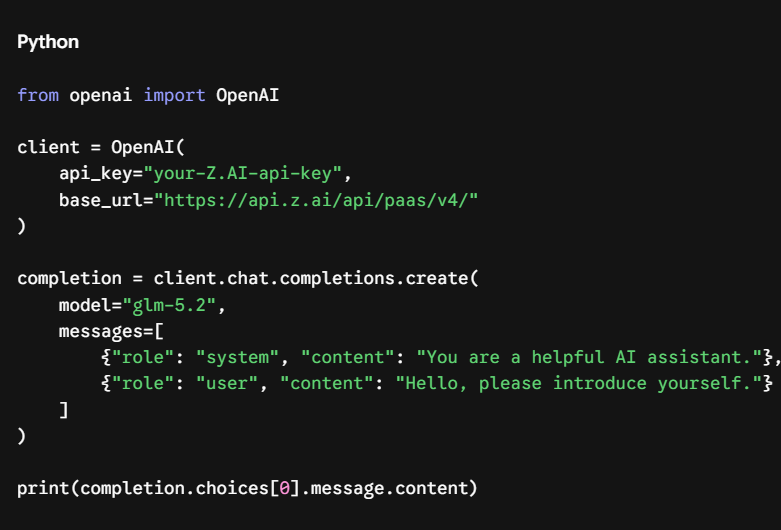
Task: Click 'Hello, please introduce yourself.' string
Action: (x=578, y=383)
